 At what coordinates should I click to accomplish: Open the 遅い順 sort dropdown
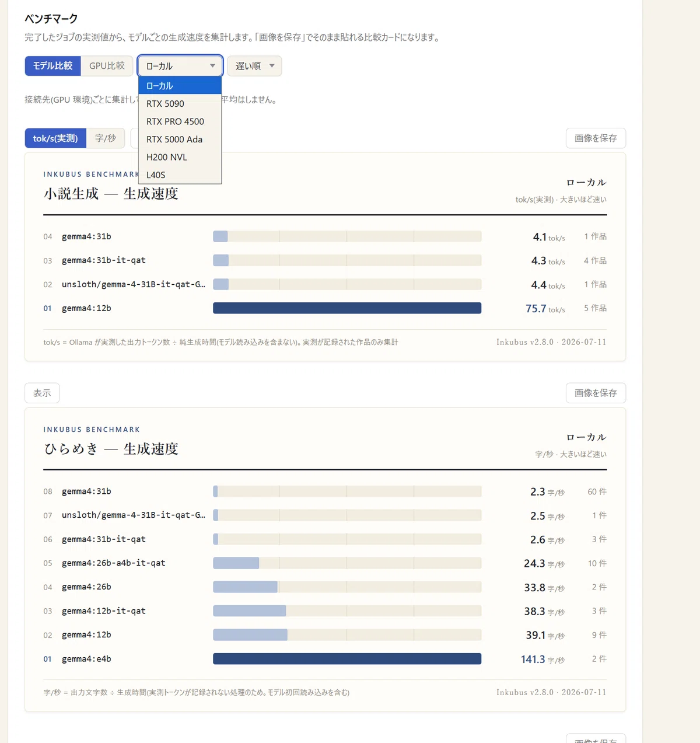(x=254, y=66)
